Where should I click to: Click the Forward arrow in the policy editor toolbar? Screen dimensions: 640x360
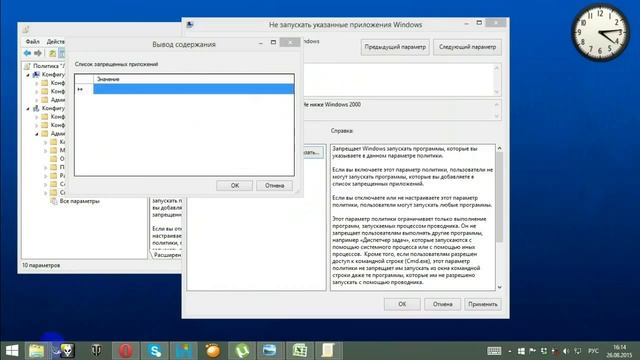tap(38, 53)
